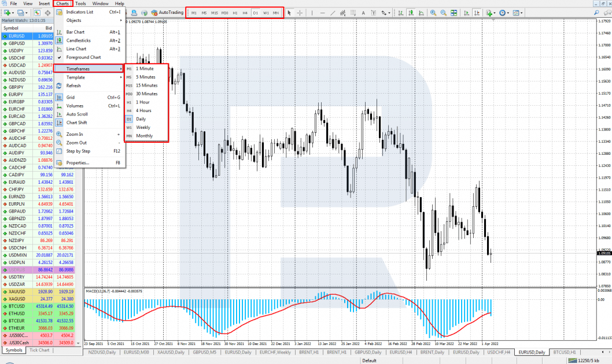
Task: Open the Tick Chart tab
Action: point(39,350)
